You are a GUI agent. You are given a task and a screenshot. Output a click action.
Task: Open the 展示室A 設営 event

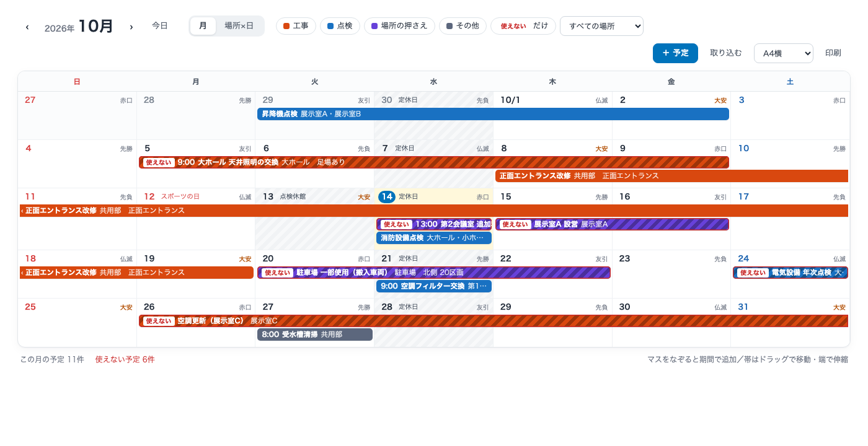coord(612,224)
